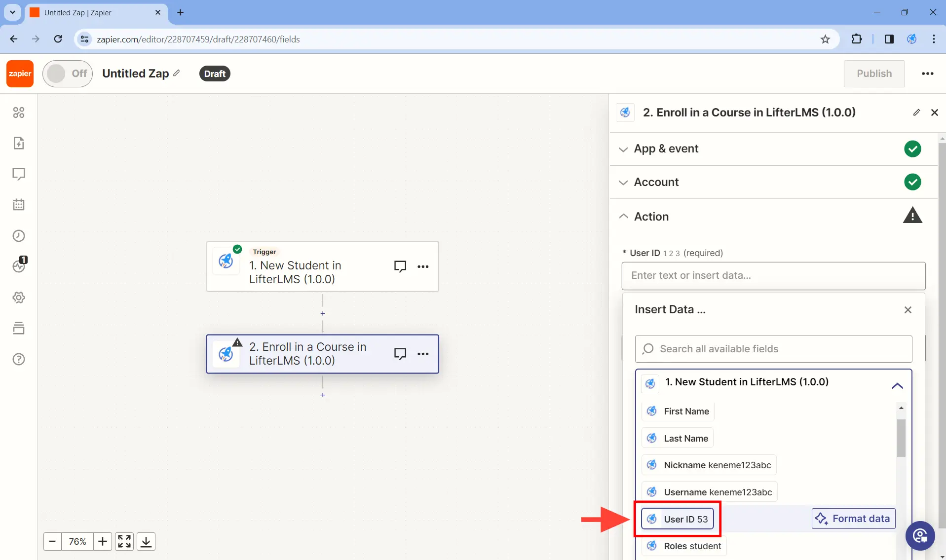Open the comments icon in left sidebar

[x=19, y=174]
